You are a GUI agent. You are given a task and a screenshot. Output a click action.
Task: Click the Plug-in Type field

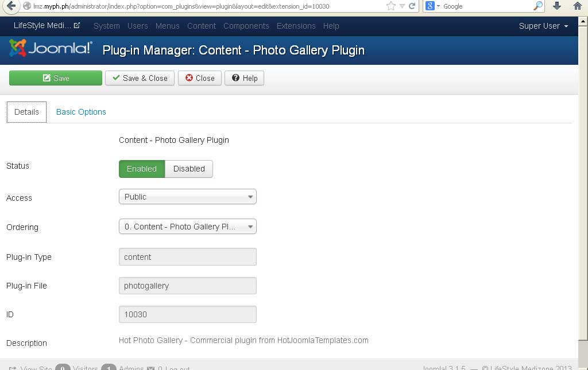tap(188, 257)
